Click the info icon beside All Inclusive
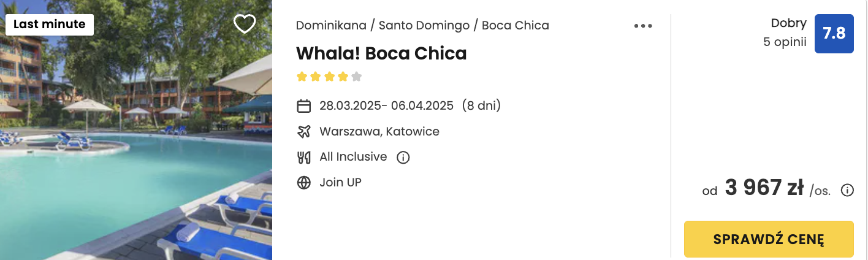868x260 pixels. click(403, 158)
